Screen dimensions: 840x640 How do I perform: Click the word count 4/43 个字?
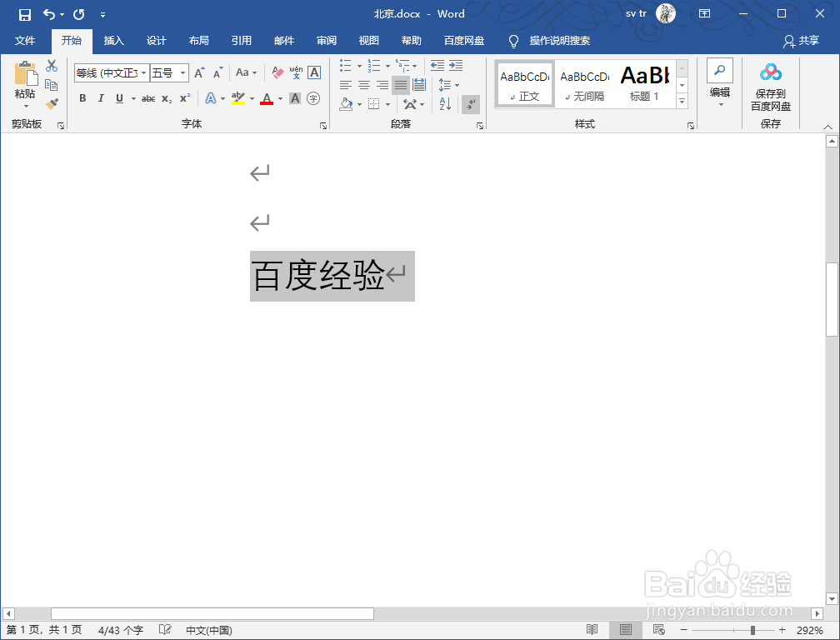click(121, 630)
